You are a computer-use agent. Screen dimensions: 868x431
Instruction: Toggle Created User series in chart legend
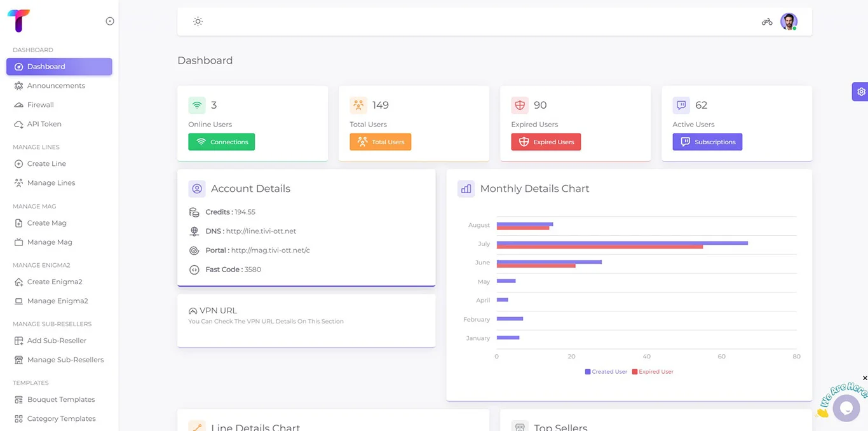(x=606, y=372)
